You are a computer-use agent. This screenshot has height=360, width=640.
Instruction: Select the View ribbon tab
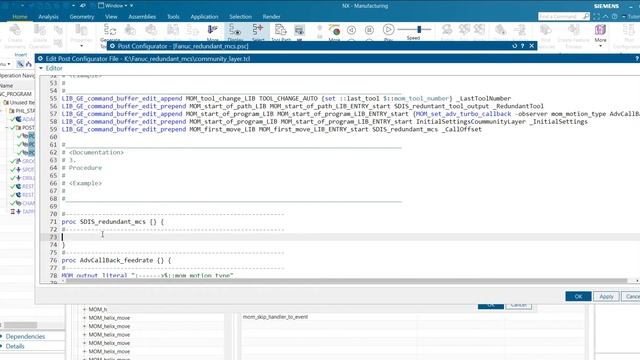(111, 17)
